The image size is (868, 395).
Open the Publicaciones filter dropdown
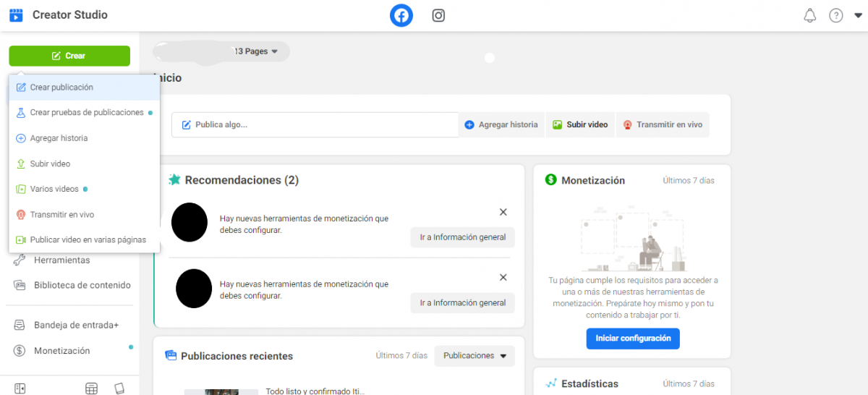[x=474, y=356]
